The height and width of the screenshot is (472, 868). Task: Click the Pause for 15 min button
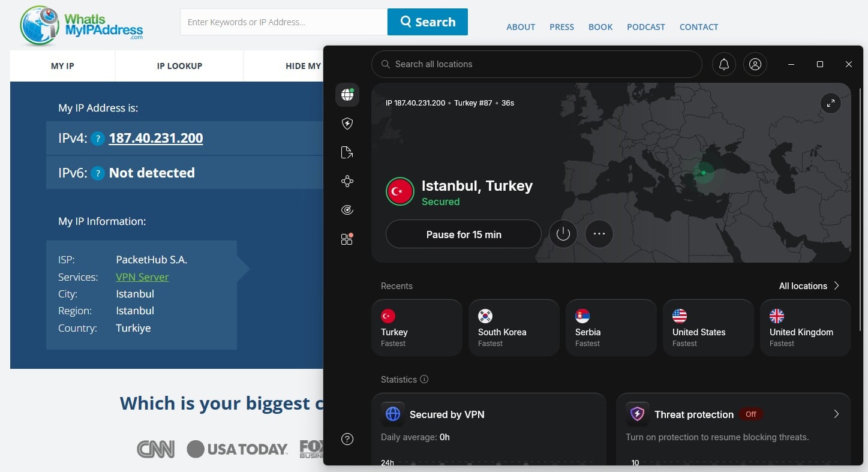(x=464, y=234)
